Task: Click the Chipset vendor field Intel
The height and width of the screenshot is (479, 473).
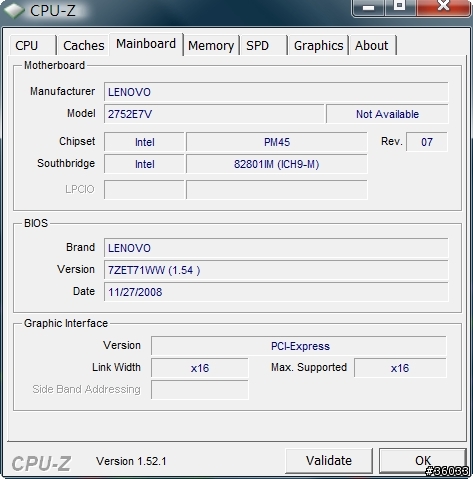Action: coord(144,142)
